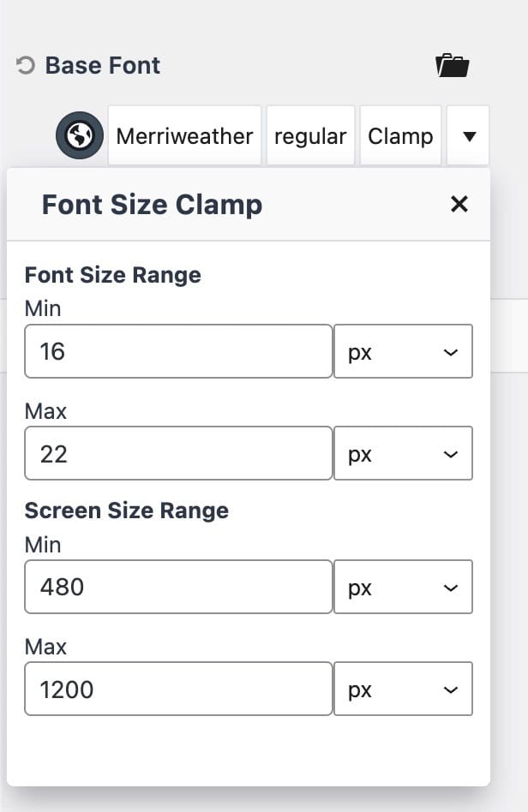Open the unit dropdown for Font Size Min
Image resolution: width=528 pixels, height=812 pixels.
coord(403,351)
